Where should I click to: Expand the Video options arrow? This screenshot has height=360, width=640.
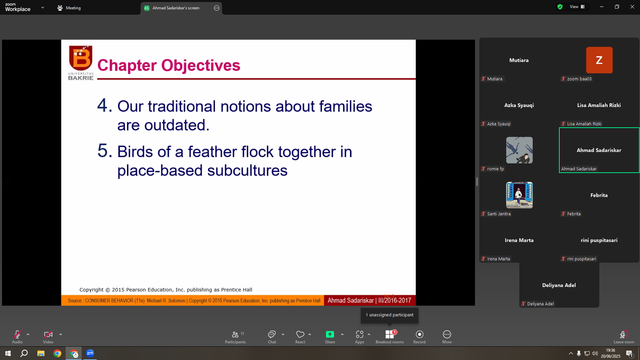pos(60,334)
